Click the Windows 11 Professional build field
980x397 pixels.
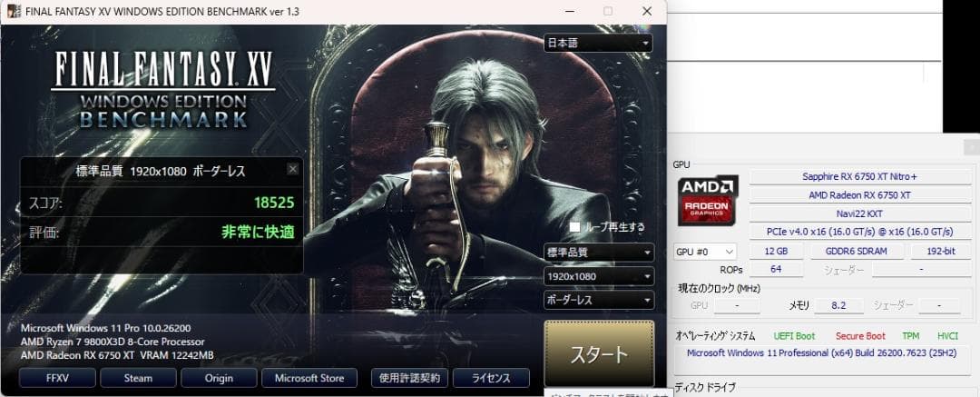coord(822,360)
